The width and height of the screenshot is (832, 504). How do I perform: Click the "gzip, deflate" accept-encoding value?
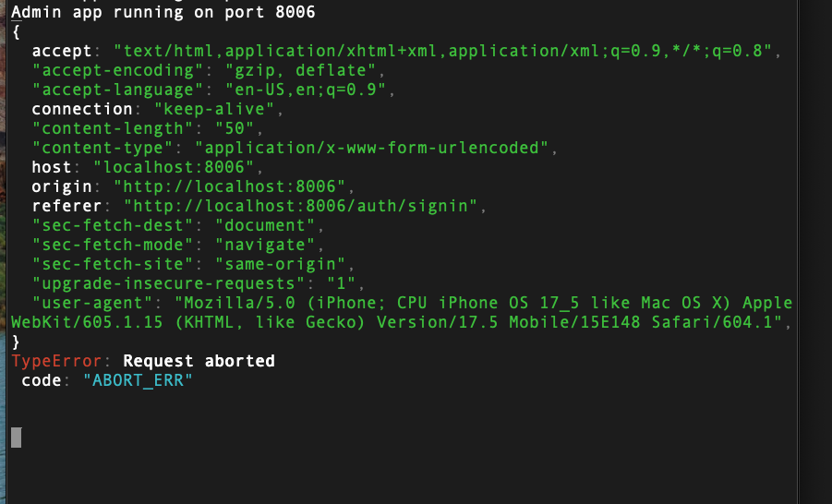point(300,70)
